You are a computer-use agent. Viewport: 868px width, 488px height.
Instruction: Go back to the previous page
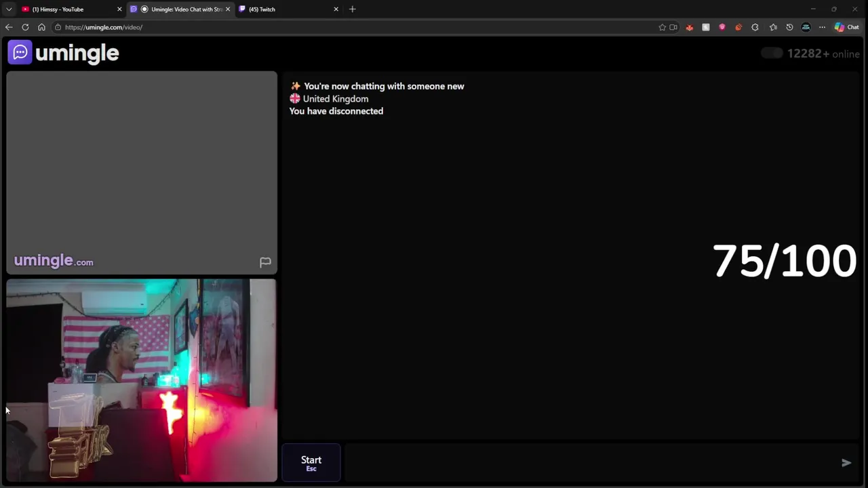pyautogui.click(x=9, y=27)
